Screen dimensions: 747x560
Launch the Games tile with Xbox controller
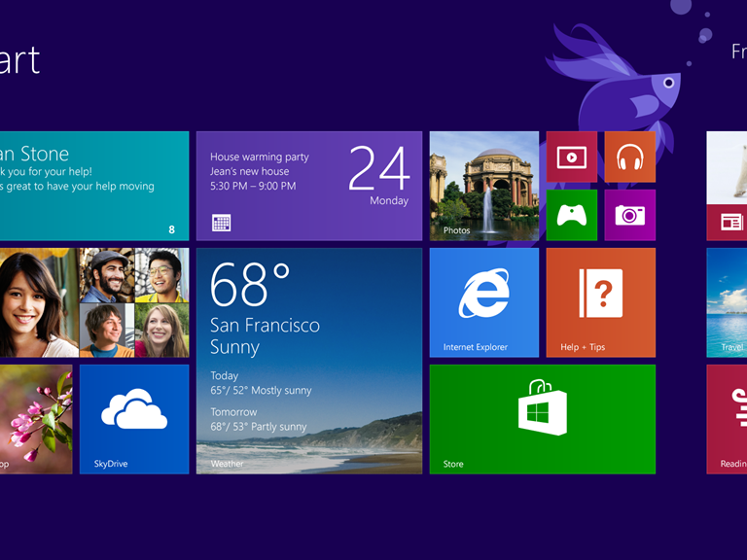(571, 215)
